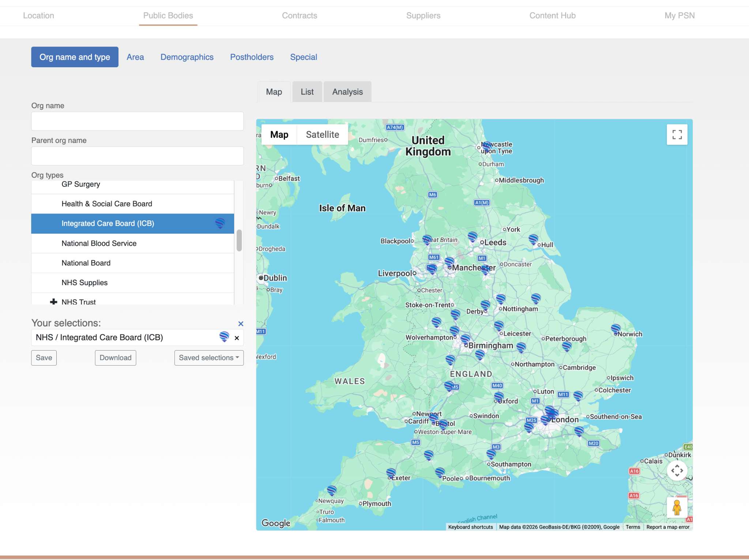Select the Postholders filter tab
This screenshot has height=560, width=749.
coord(252,57)
